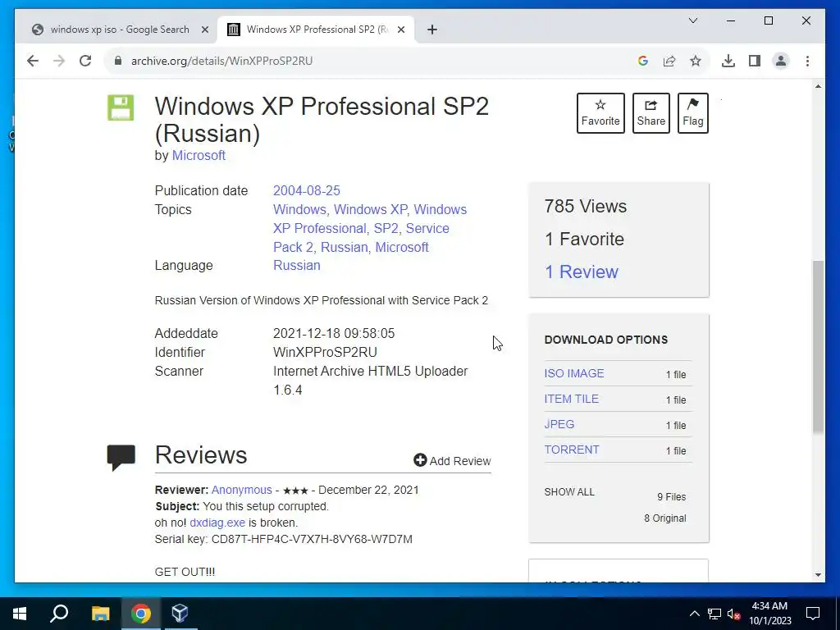Toggle the Chrome side panel
840x630 pixels.
(755, 61)
